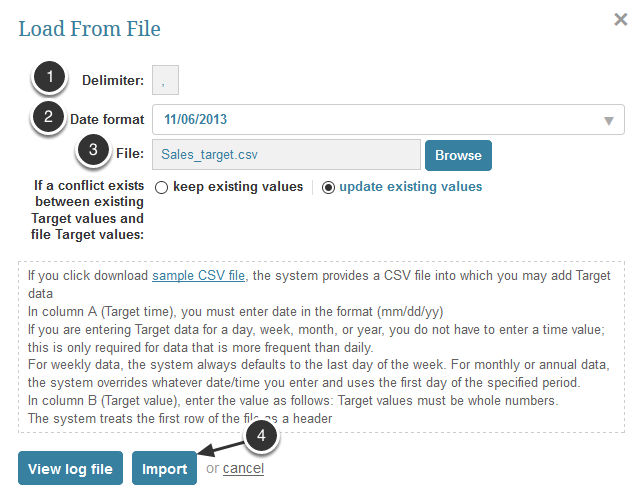Close the Load From File dialog
Viewport: 642px width, 498px height.
pos(620,19)
